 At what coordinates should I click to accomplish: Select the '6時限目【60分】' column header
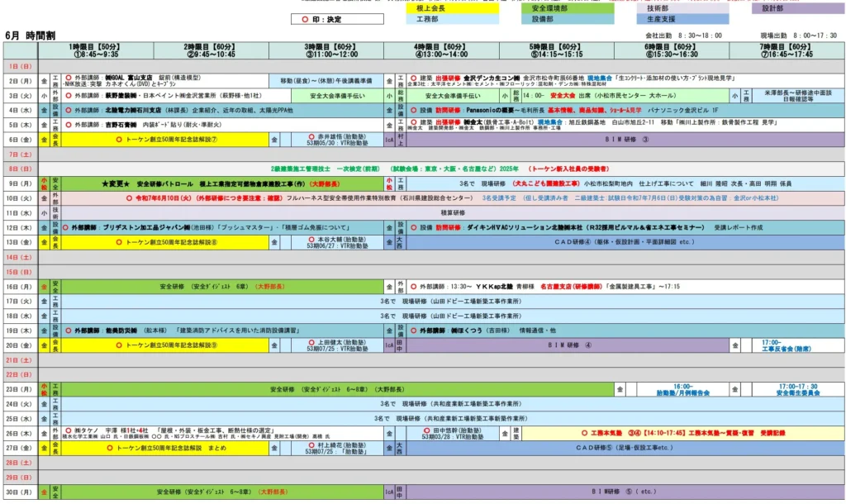tap(672, 50)
